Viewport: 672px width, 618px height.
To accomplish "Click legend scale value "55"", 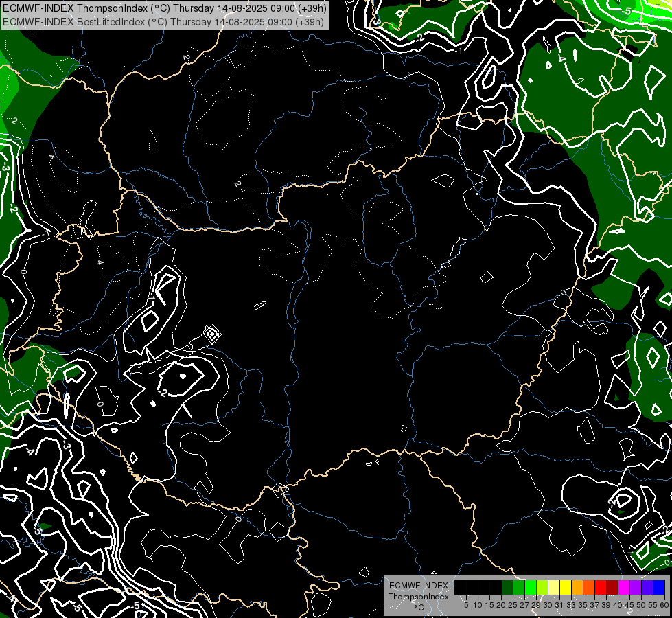I will tap(653, 605).
